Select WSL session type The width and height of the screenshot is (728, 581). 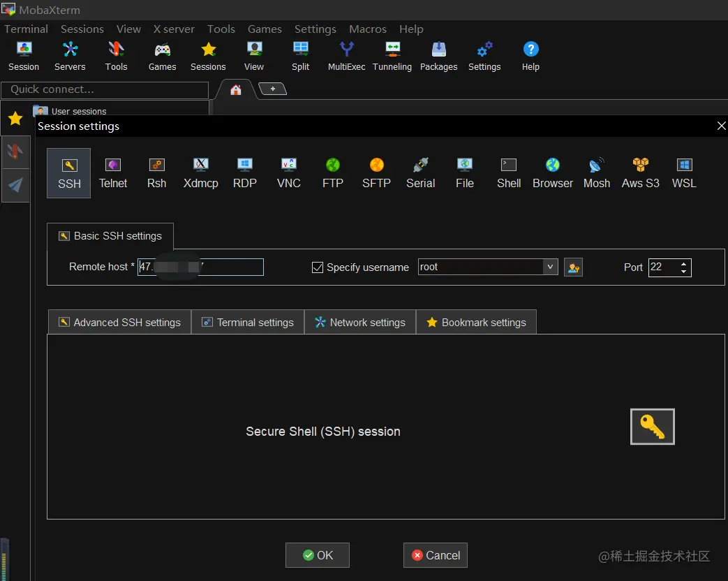(x=684, y=173)
